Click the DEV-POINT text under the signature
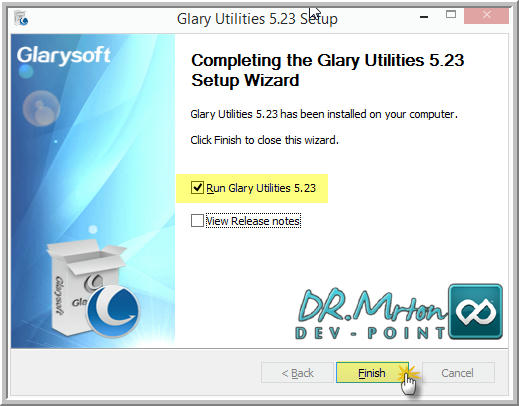The height and width of the screenshot is (406, 519). pyautogui.click(x=370, y=333)
